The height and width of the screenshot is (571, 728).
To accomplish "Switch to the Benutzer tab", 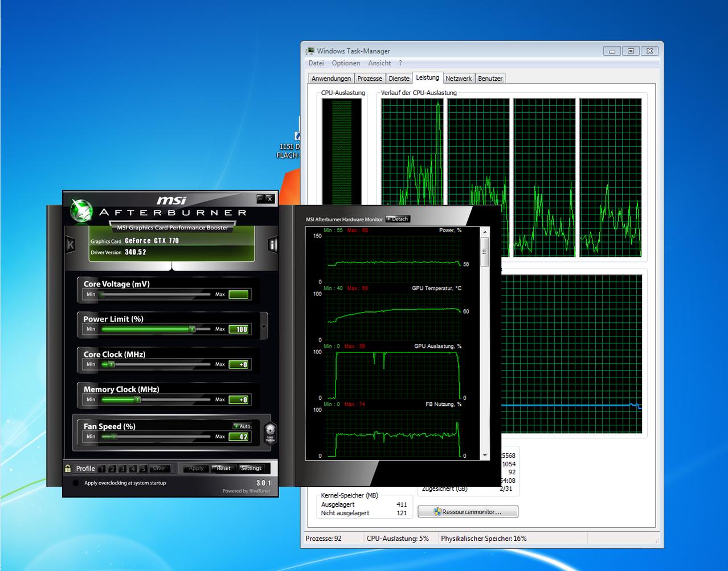I will coord(490,79).
